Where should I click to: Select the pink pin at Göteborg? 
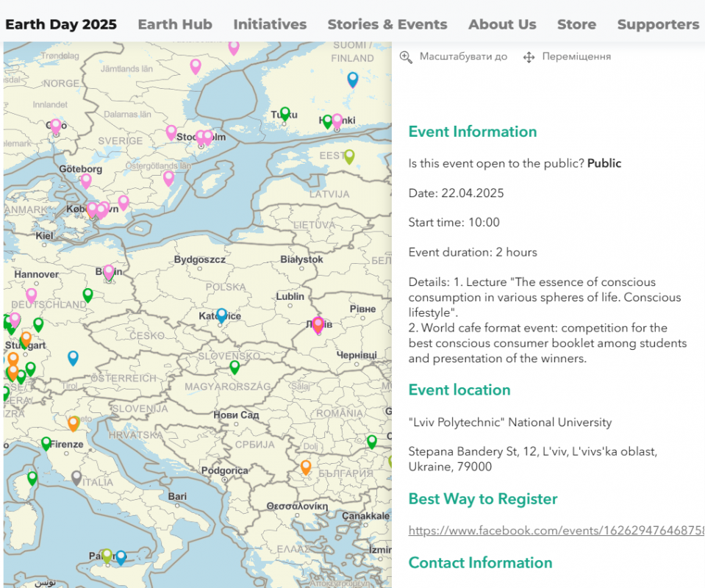click(86, 180)
